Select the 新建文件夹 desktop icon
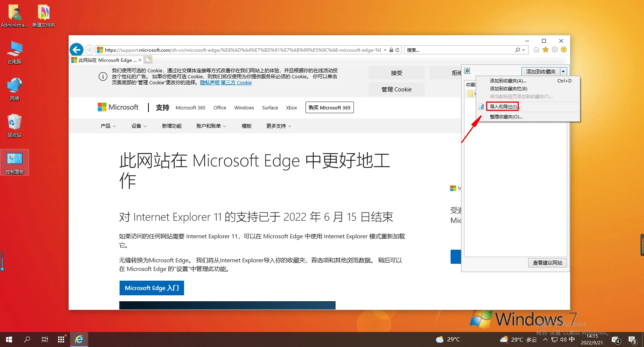 [43, 16]
